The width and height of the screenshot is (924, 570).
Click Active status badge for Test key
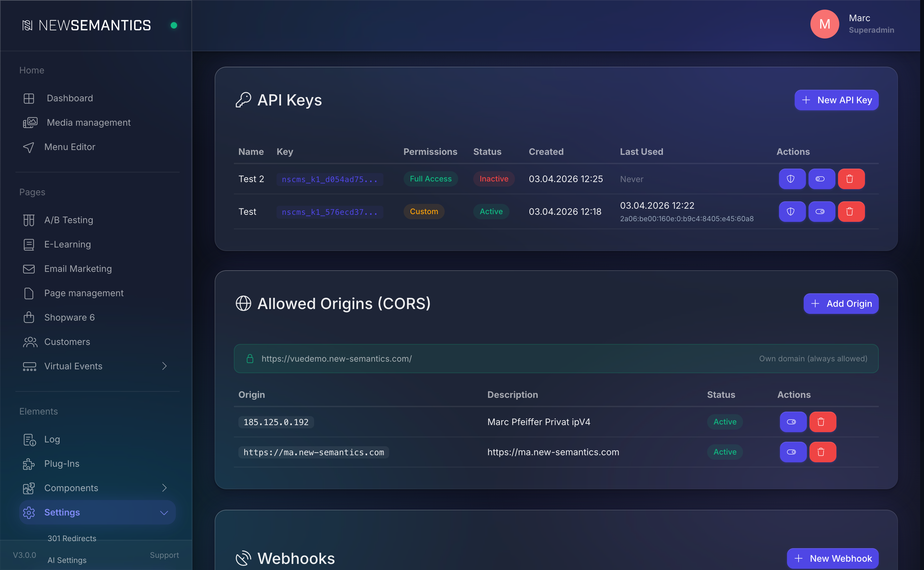click(491, 212)
